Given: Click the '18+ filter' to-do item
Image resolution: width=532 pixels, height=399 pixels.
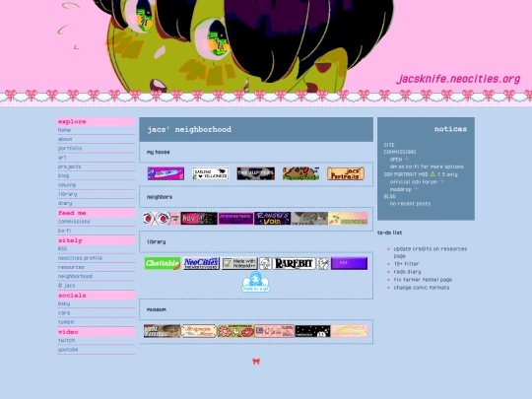Looking at the screenshot, I should 406,264.
